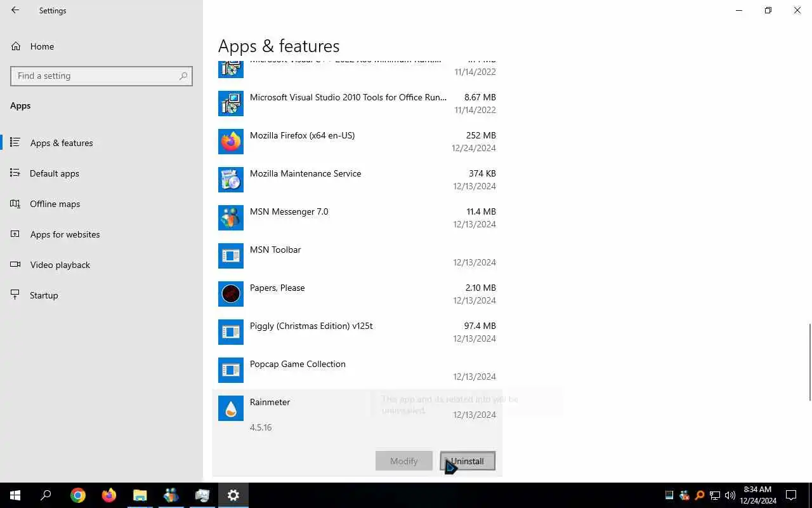The height and width of the screenshot is (508, 812).
Task: Open the notification center icon
Action: (791, 495)
